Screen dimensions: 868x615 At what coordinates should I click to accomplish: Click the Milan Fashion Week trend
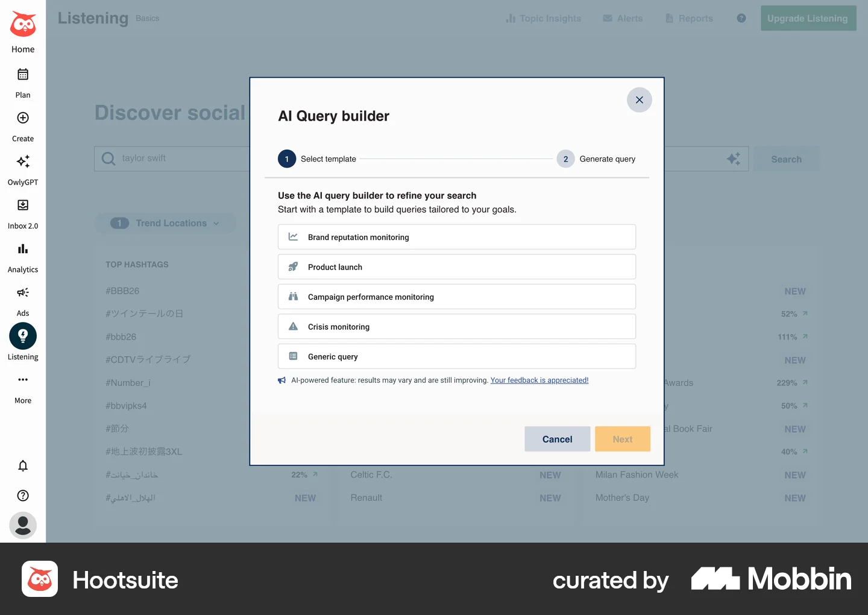(637, 475)
